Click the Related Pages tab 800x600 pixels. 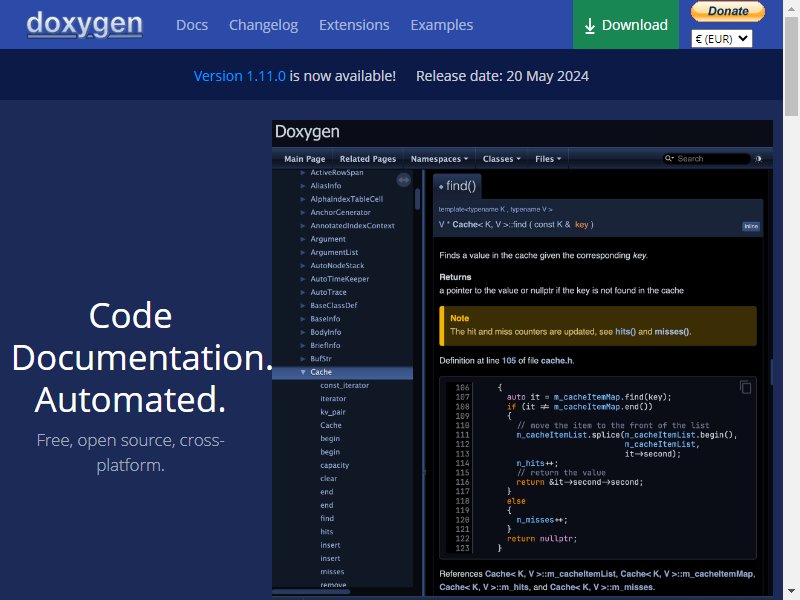[368, 159]
